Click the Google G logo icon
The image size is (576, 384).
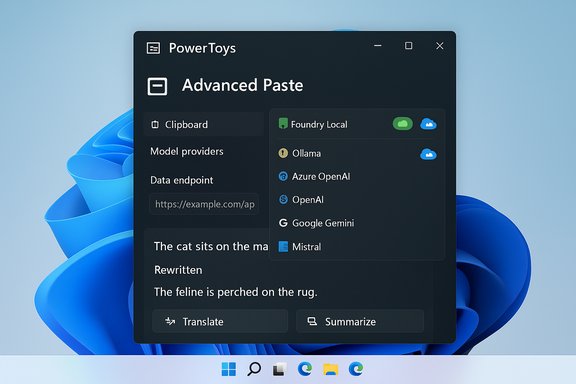(x=283, y=223)
